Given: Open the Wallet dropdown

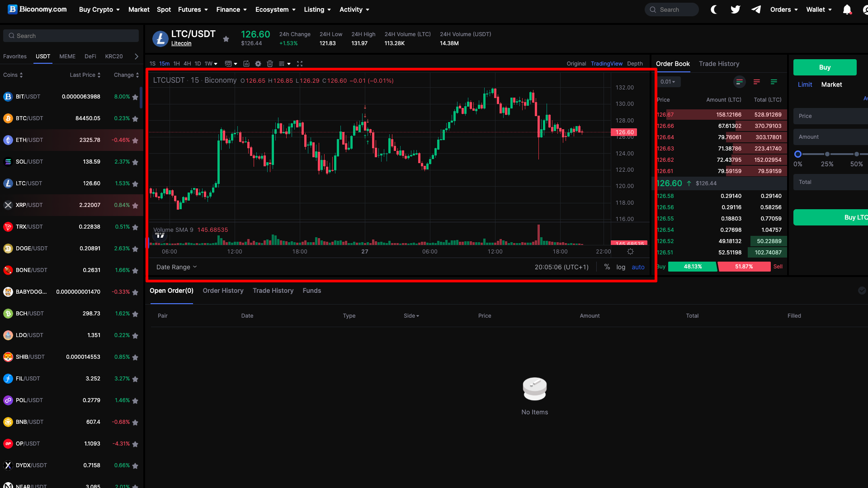Looking at the screenshot, I should click(819, 9).
